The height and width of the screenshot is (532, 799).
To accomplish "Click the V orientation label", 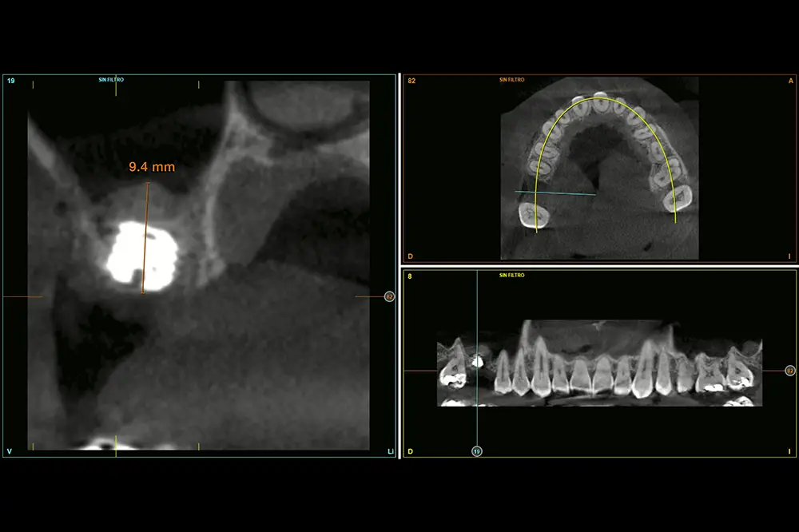I will coord(10,451).
